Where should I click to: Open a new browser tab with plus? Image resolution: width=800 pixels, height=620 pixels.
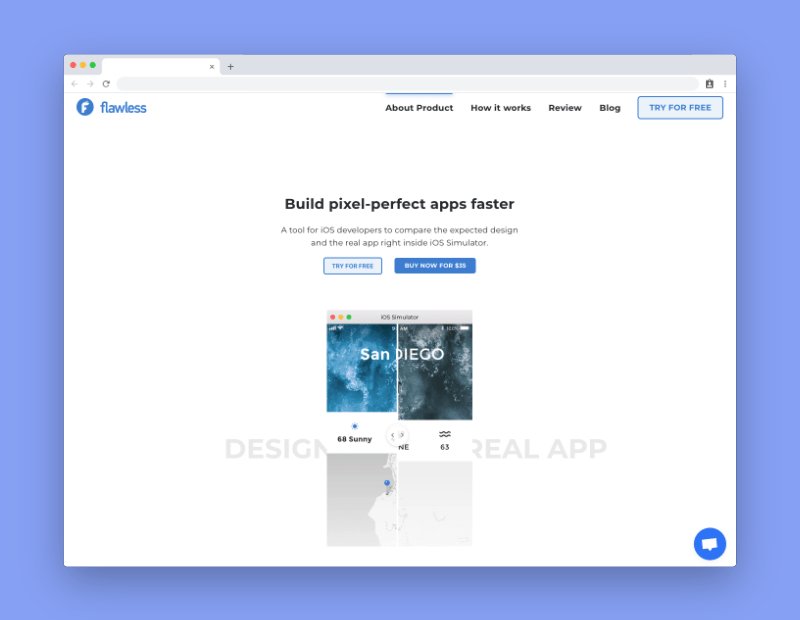pyautogui.click(x=230, y=67)
